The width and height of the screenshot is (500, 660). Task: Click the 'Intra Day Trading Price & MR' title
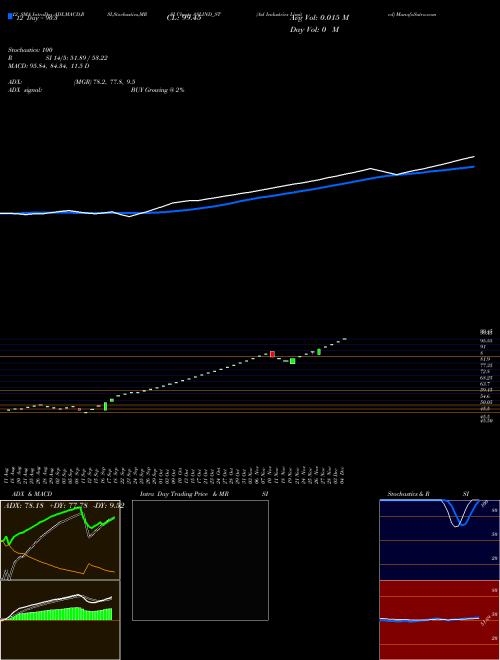coord(184,494)
